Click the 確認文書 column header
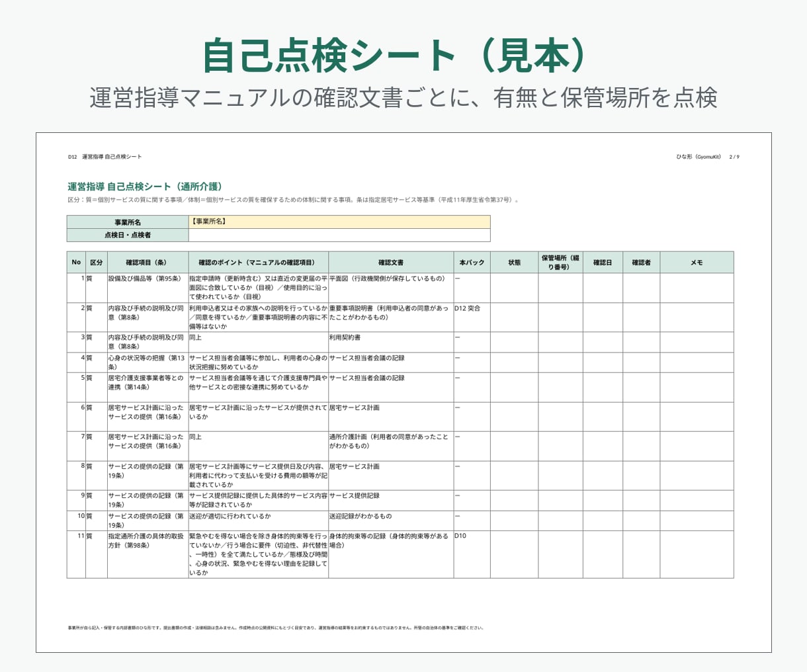 [x=390, y=262]
